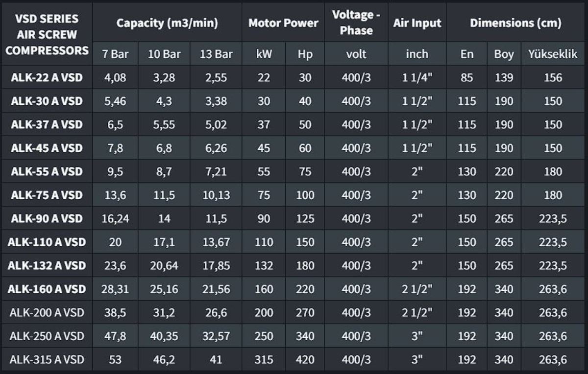
Task: Click the Motor Power column header
Action: pyautogui.click(x=283, y=23)
